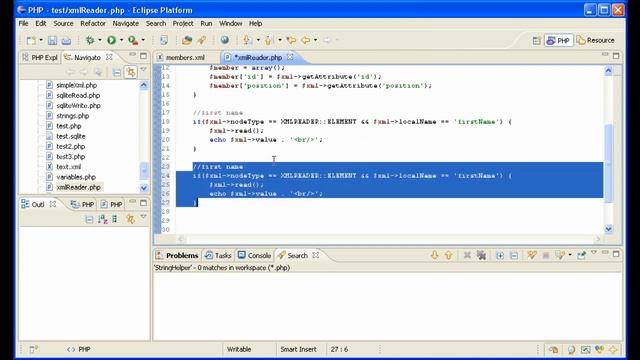Expand all results in Search view
Viewport: 640px width, 360px height.
click(x=500, y=256)
